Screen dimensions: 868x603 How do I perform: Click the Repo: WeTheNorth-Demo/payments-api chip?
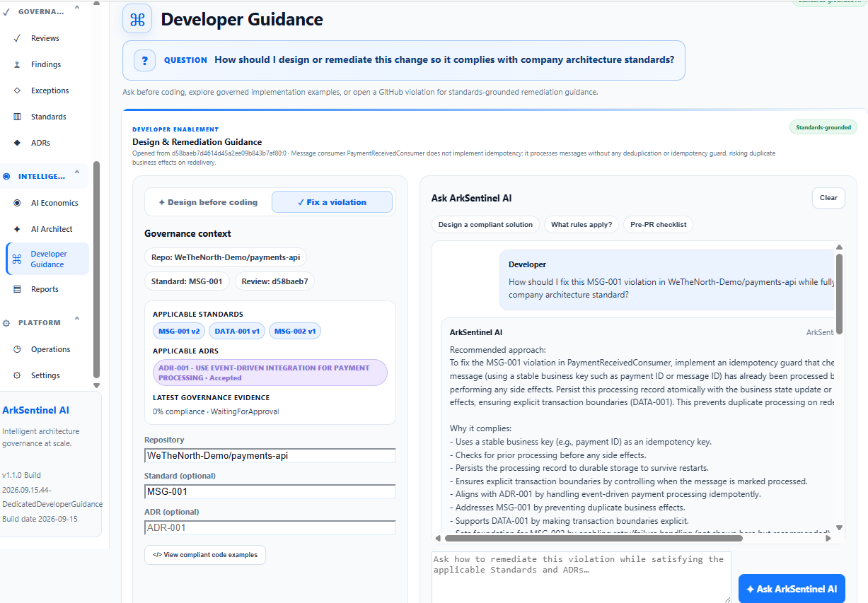(226, 257)
